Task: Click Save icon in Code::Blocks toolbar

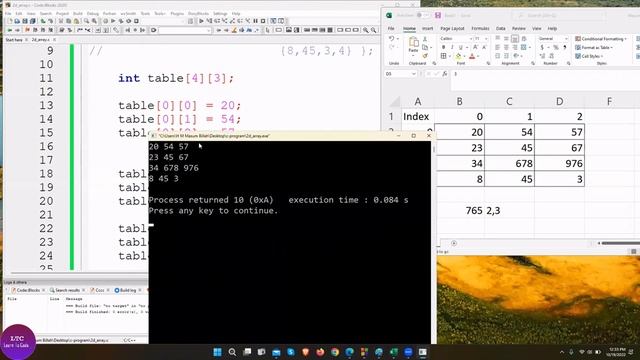Action: pos(25,21)
